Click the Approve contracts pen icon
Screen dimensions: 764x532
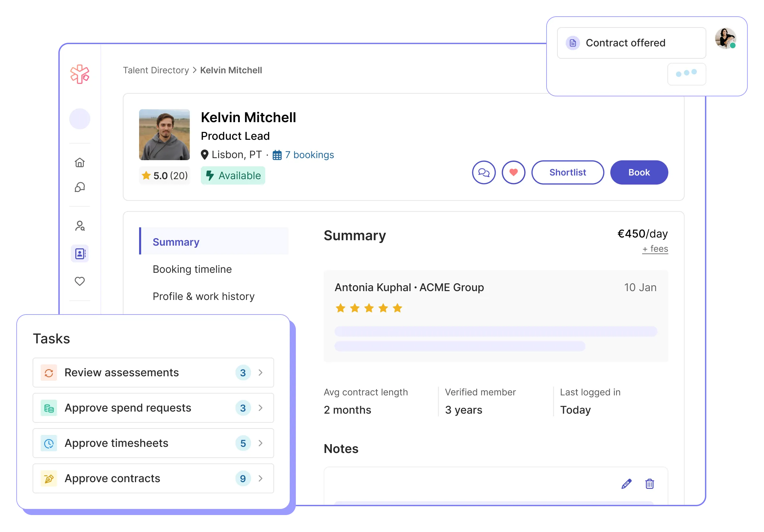point(49,479)
